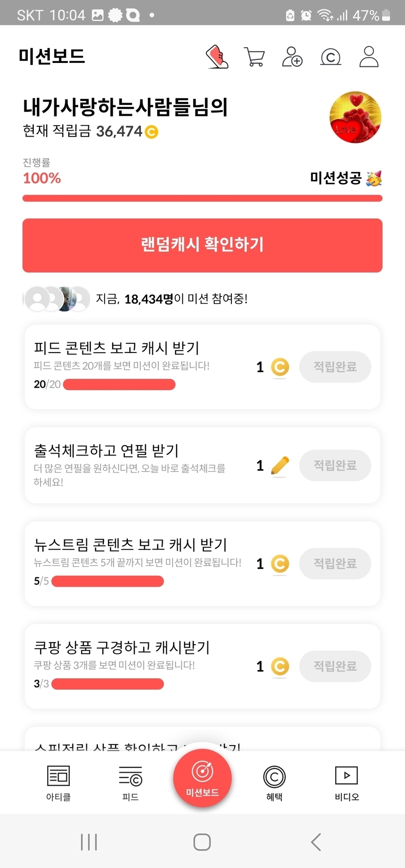The height and width of the screenshot is (868, 405).
Task: Tap 적립완료 for feed content mission
Action: pyautogui.click(x=335, y=367)
